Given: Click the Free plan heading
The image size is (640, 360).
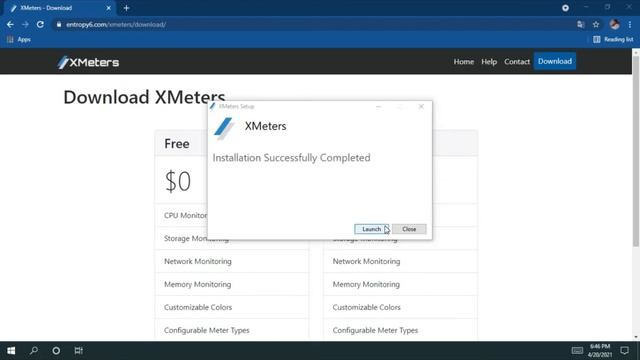Looking at the screenshot, I should pos(177,144).
